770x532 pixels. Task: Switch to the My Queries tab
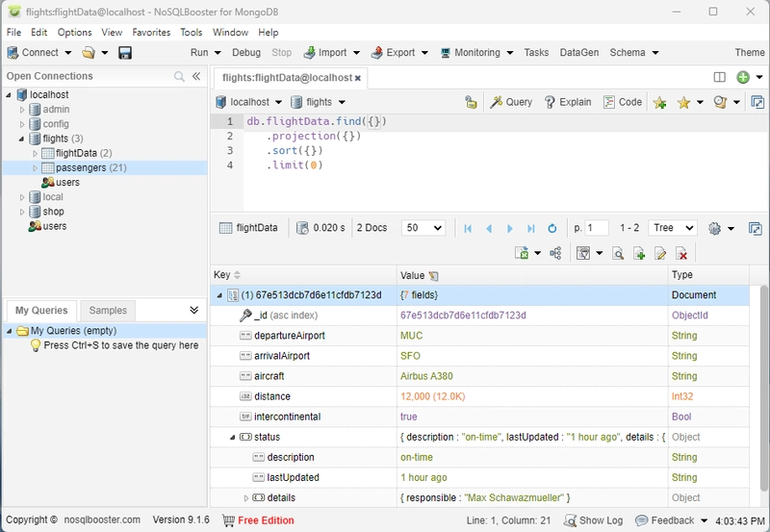click(41, 310)
